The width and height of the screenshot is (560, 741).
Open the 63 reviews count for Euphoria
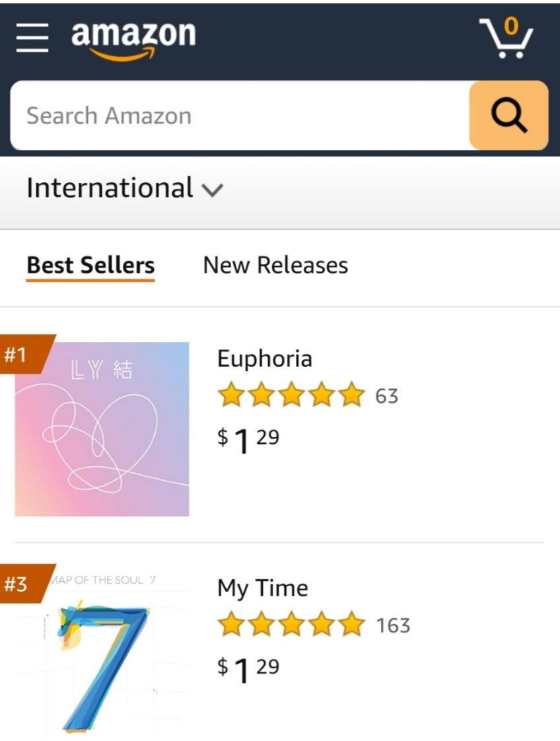point(387,396)
